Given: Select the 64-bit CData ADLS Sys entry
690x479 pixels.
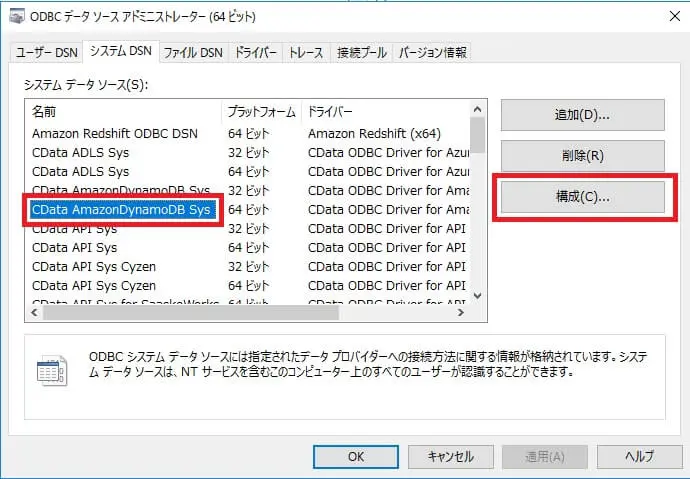Looking at the screenshot, I should (248, 172).
